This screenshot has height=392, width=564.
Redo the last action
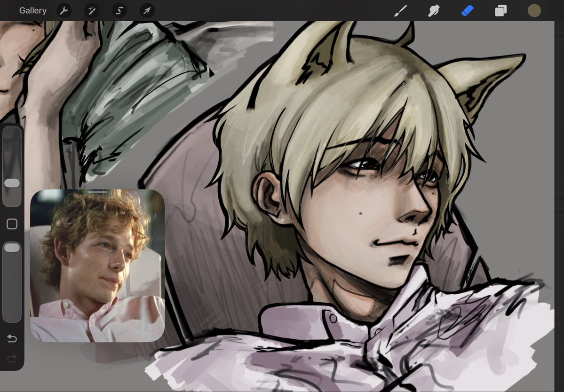12,358
